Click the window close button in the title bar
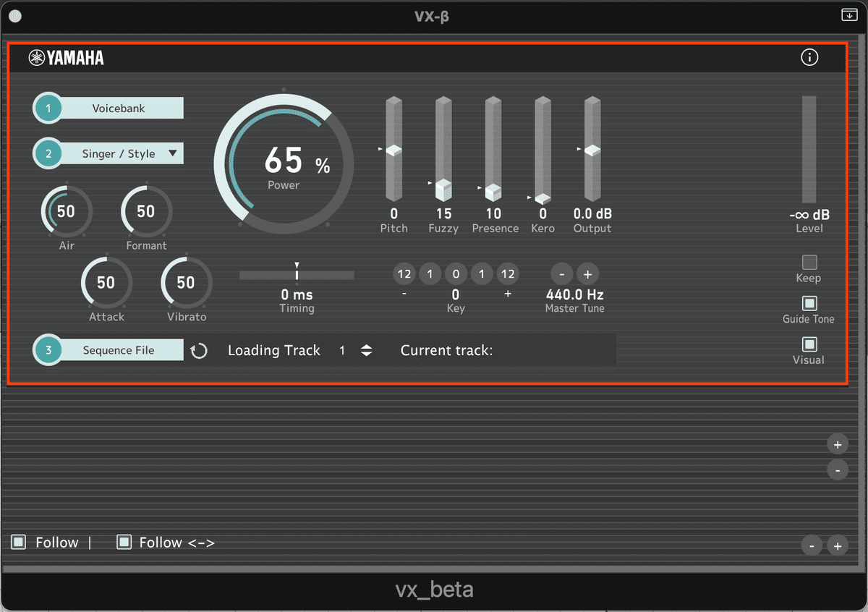The height and width of the screenshot is (612, 868). click(x=15, y=16)
